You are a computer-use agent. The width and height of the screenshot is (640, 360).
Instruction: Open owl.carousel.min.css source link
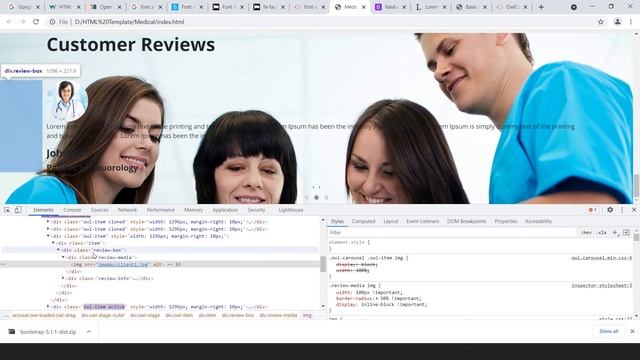pyautogui.click(x=602, y=258)
